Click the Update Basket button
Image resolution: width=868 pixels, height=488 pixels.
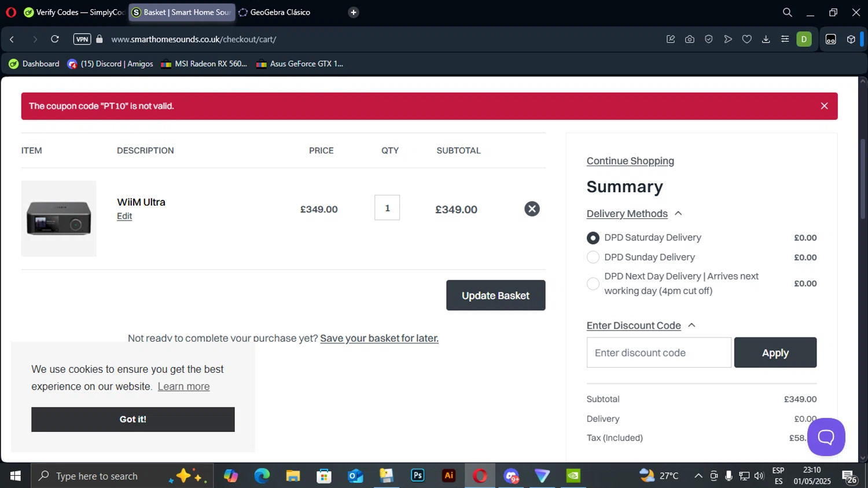pyautogui.click(x=495, y=295)
